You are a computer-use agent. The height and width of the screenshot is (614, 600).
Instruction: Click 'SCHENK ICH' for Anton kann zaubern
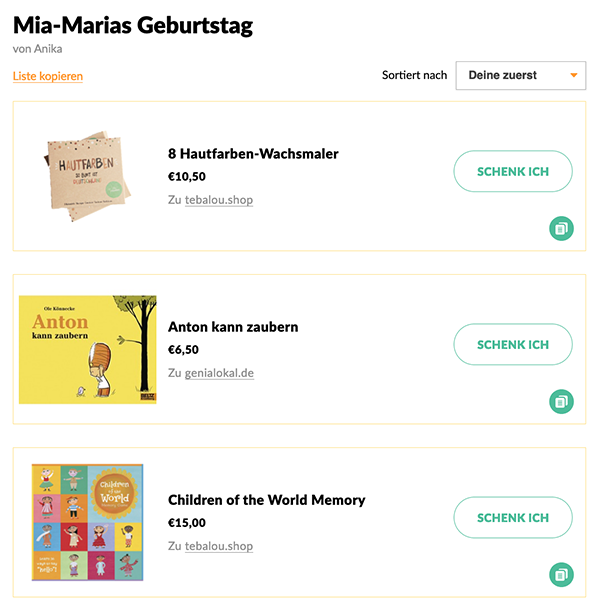513,344
